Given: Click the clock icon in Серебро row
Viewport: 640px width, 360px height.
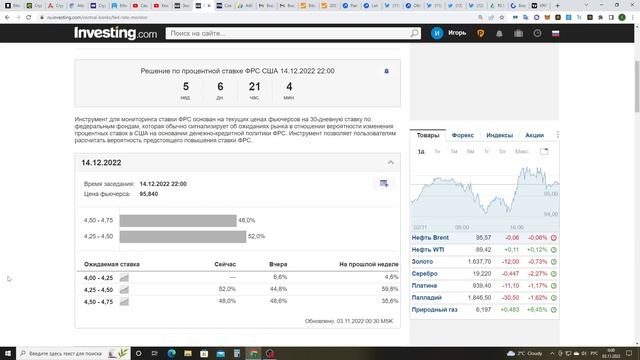Looking at the screenshot, I should 553,273.
